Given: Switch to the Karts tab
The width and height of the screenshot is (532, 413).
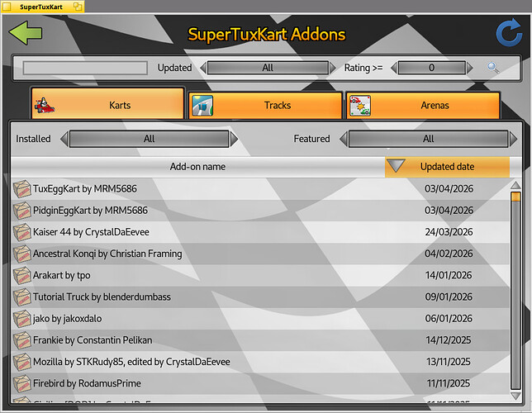Looking at the screenshot, I should [108, 104].
